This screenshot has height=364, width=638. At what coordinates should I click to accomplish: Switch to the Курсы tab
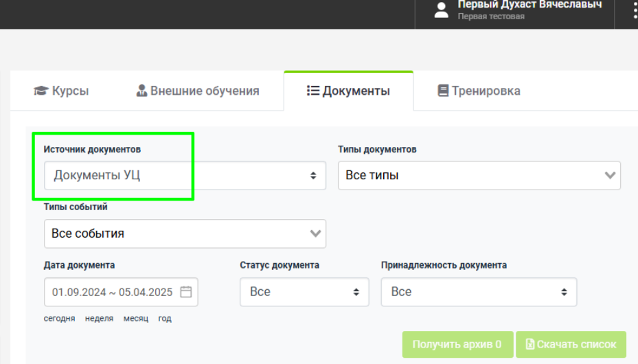coord(61,90)
